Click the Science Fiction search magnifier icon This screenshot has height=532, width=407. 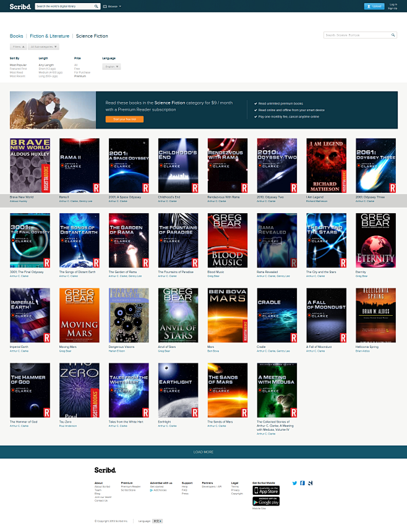coord(393,35)
